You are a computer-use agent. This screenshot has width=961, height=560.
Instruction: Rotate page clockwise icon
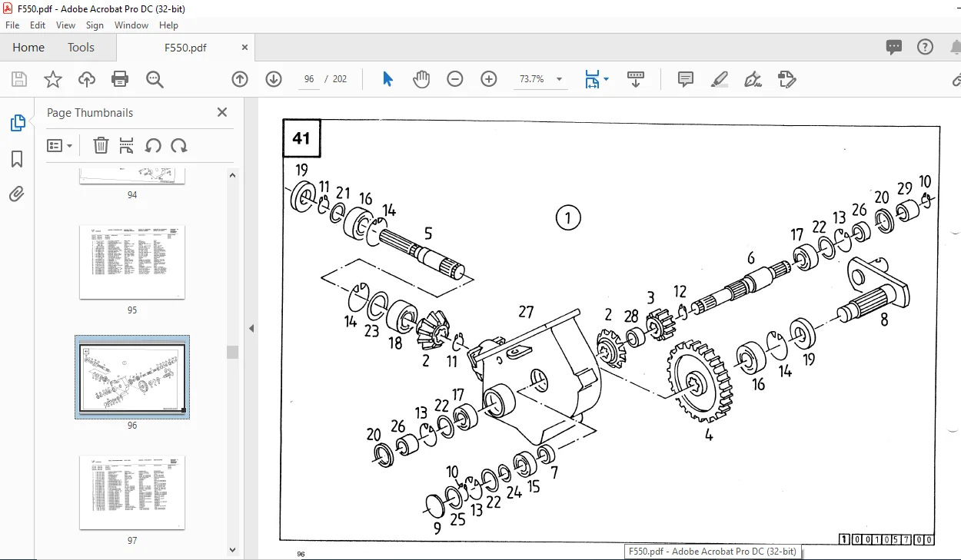click(x=179, y=146)
